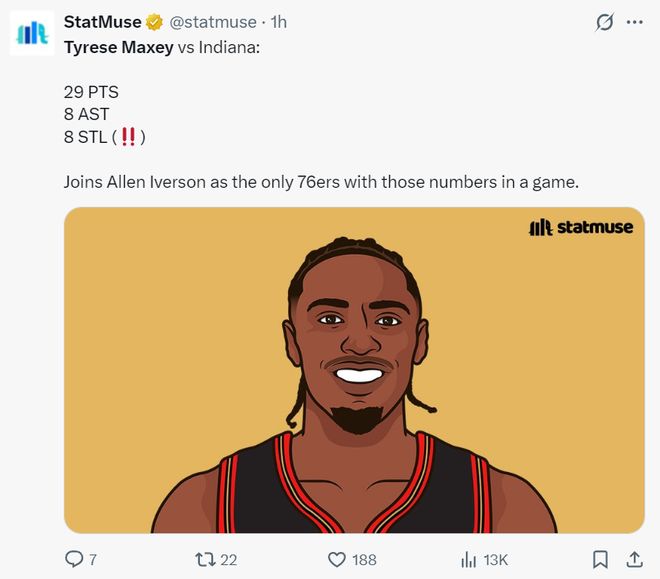Click the "Joins Allen Iverson" tweet text
This screenshot has width=660, height=579.
point(321,183)
